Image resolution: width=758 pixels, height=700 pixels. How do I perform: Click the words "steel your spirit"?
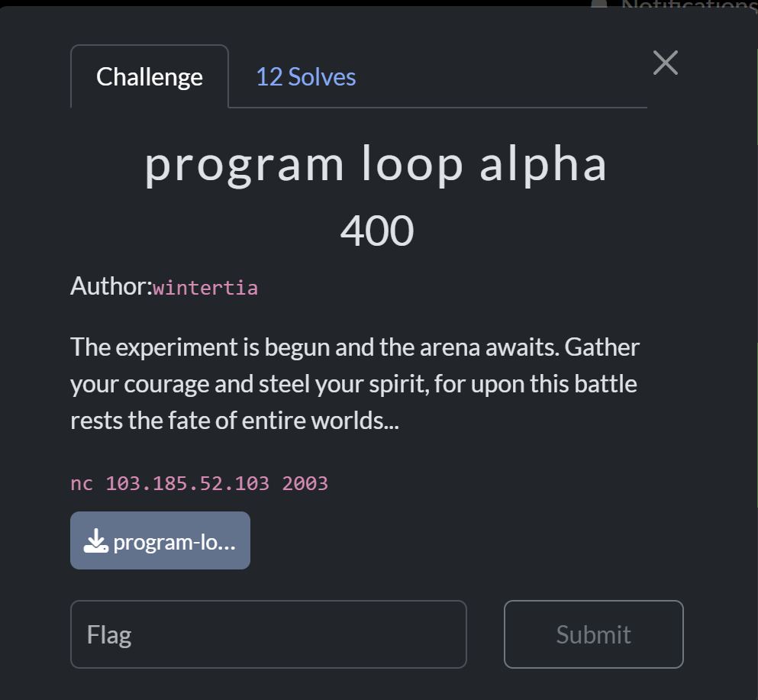328,384
